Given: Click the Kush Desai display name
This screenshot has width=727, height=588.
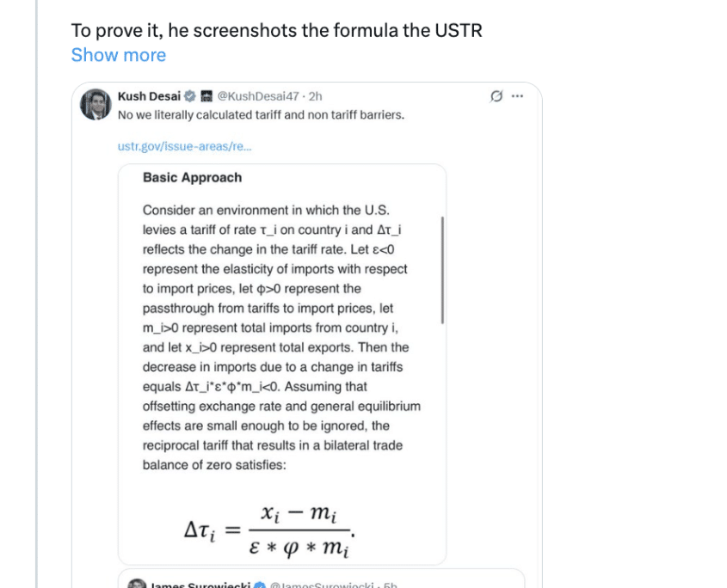Looking at the screenshot, I should [x=149, y=95].
